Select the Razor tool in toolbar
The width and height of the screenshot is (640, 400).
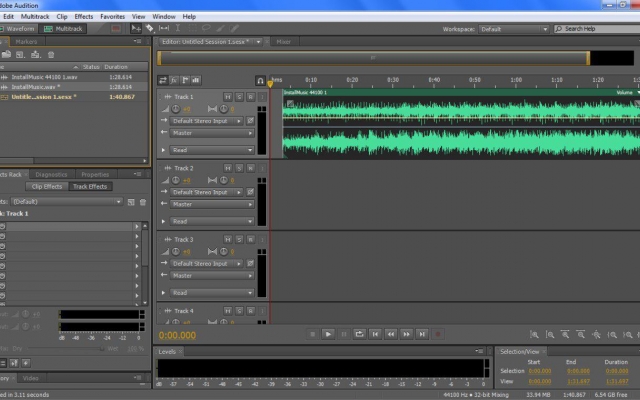point(149,28)
